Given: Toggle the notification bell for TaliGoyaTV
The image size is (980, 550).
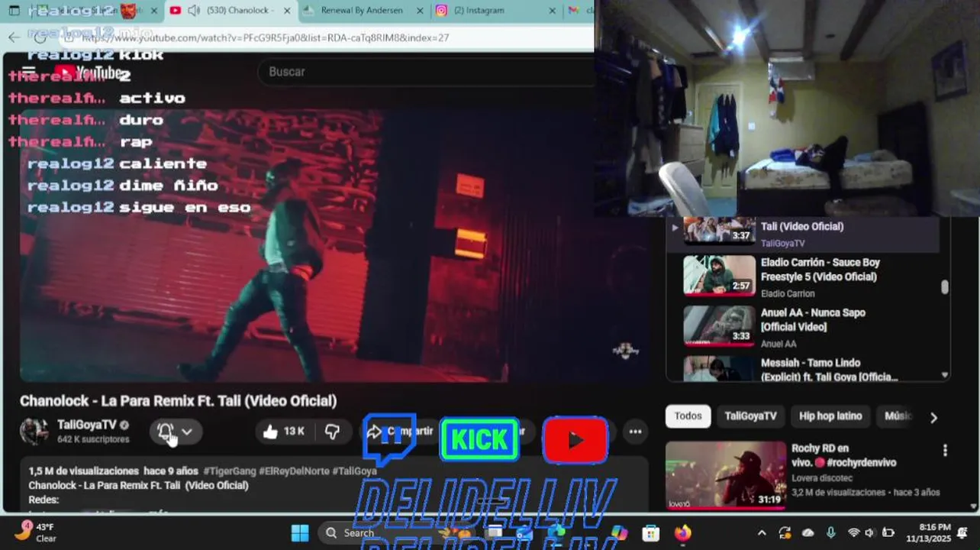Looking at the screenshot, I should 165,432.
